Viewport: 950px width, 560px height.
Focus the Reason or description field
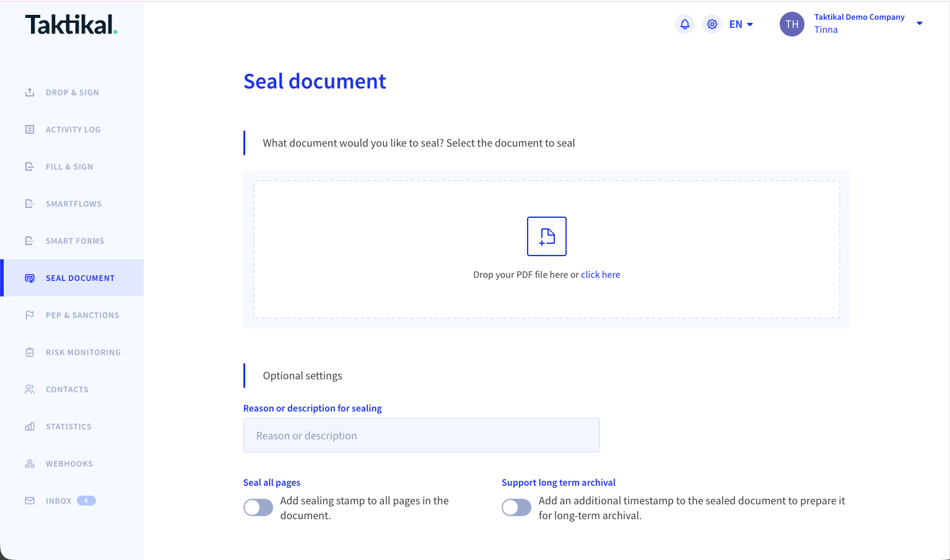click(x=422, y=435)
